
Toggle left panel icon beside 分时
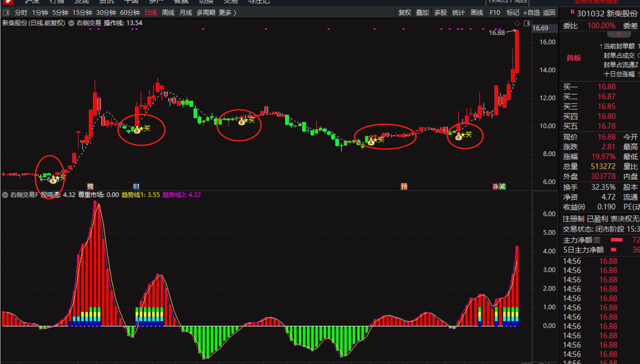[x=6, y=12]
